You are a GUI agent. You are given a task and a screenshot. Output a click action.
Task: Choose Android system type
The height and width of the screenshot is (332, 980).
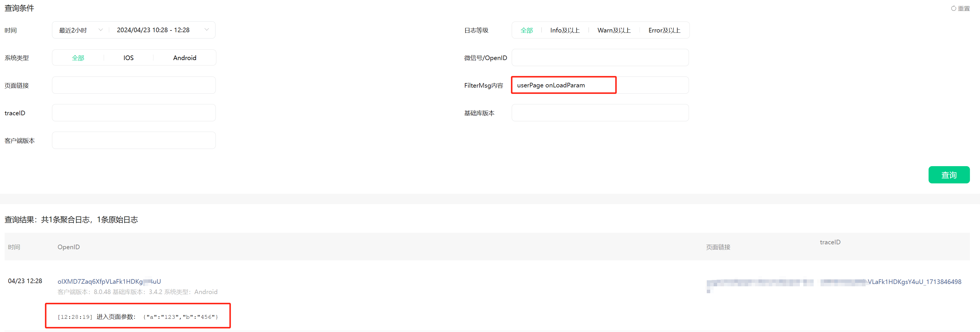(x=184, y=58)
